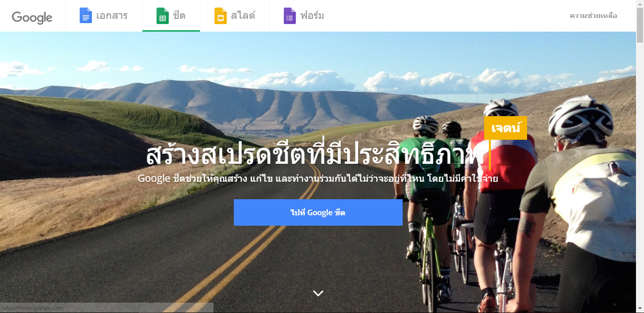The image size is (644, 313).
Task: Open the ความช่วยเหลือ help link
Action: pos(593,16)
